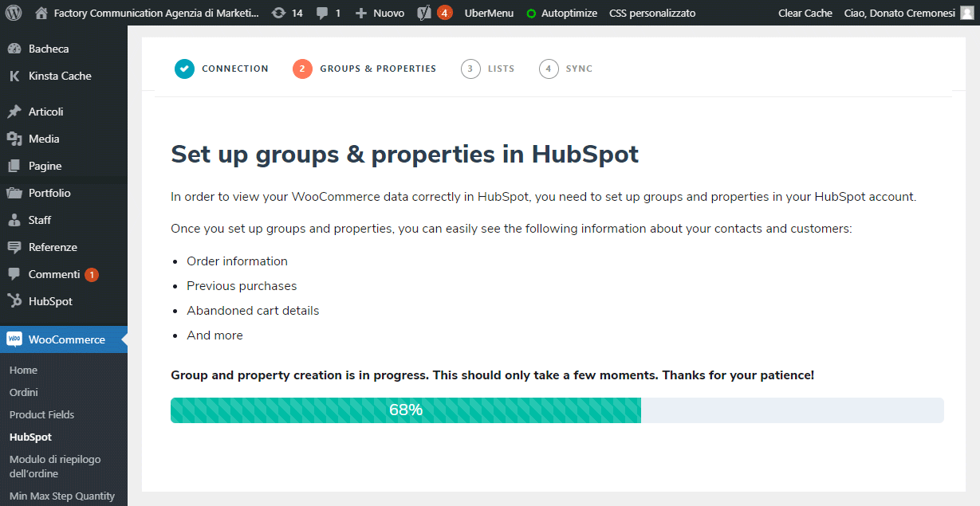Image resolution: width=980 pixels, height=506 pixels.
Task: Go to the Lists step 3
Action: [x=488, y=69]
